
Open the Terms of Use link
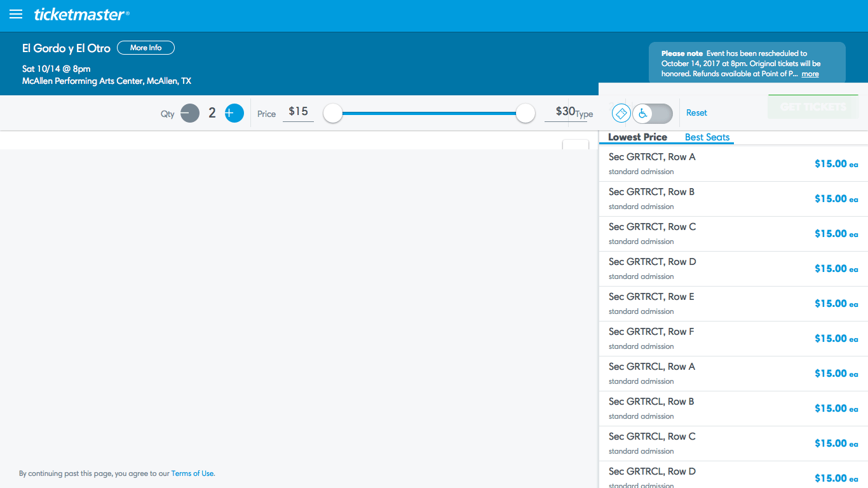(x=193, y=473)
